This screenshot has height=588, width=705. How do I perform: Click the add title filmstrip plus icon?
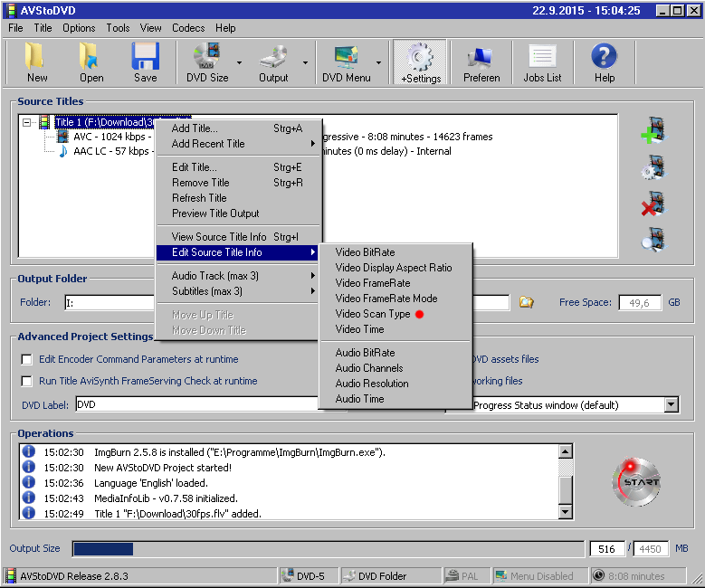coord(653,131)
